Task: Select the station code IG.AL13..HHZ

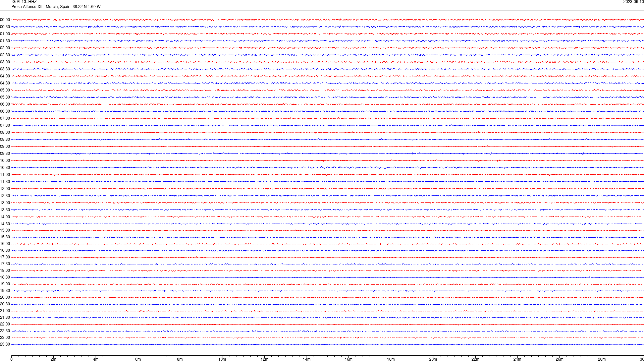Action: pyautogui.click(x=24, y=2)
